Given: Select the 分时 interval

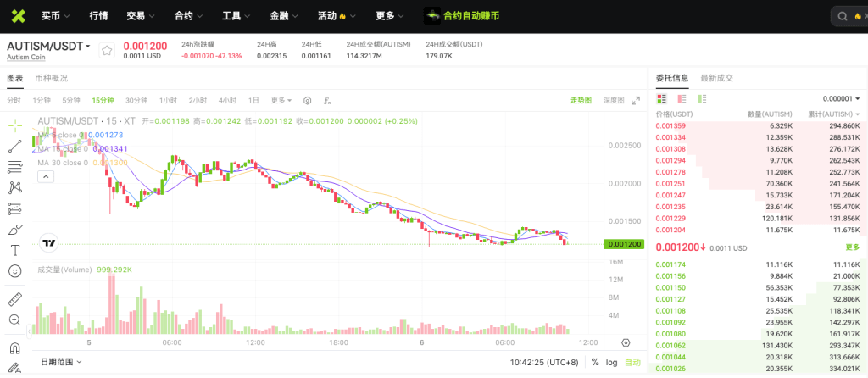Looking at the screenshot, I should [14, 101].
